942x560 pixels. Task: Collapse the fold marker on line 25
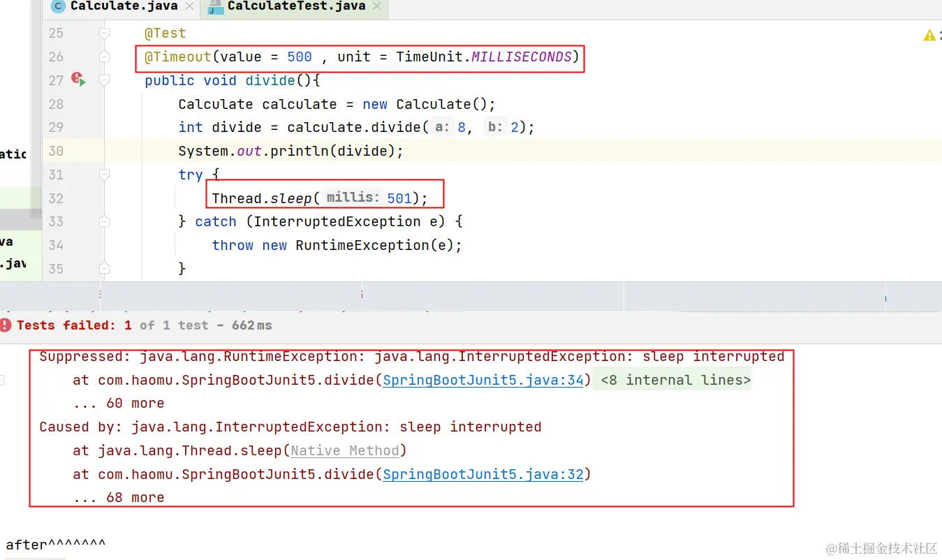(x=104, y=33)
